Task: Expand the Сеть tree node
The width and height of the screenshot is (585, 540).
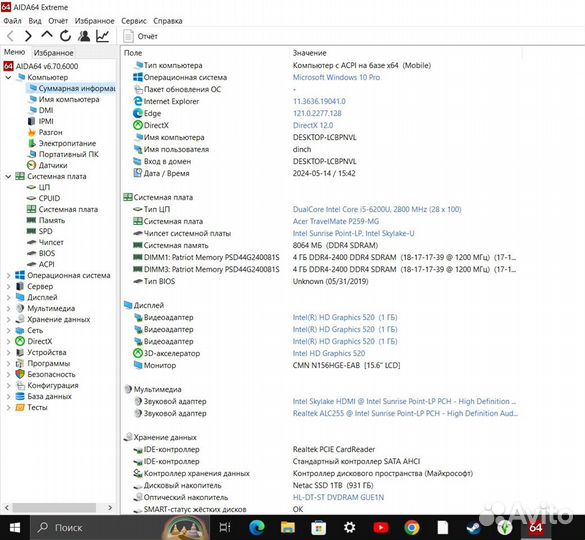Action: click(8, 331)
